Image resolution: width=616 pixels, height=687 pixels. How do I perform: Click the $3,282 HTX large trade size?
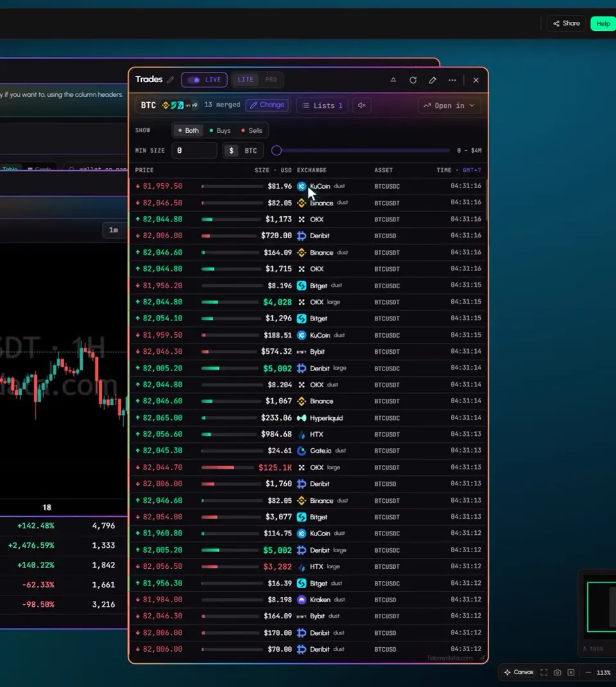(x=277, y=566)
